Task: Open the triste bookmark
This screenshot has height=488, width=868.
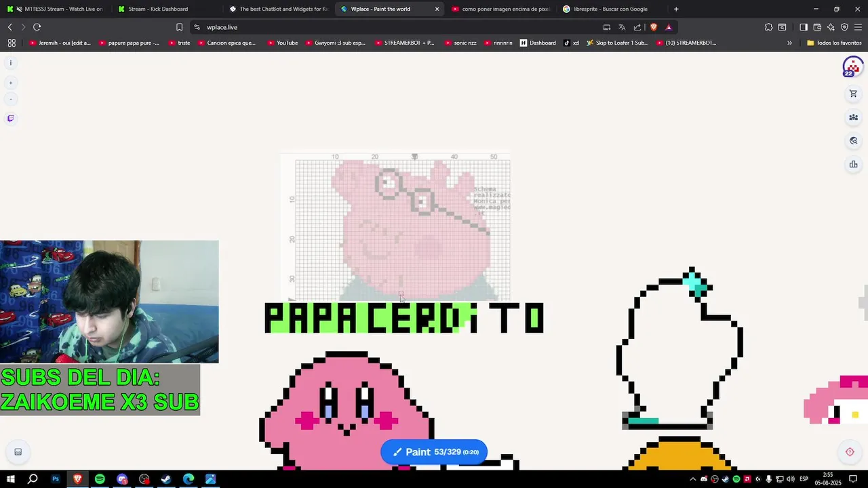Action: coord(179,43)
